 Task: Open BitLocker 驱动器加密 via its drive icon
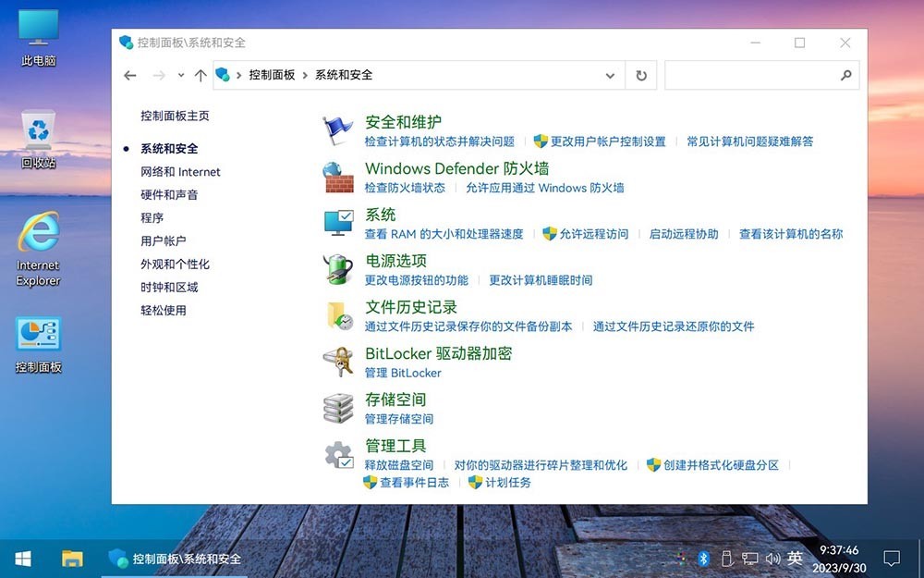(x=338, y=361)
